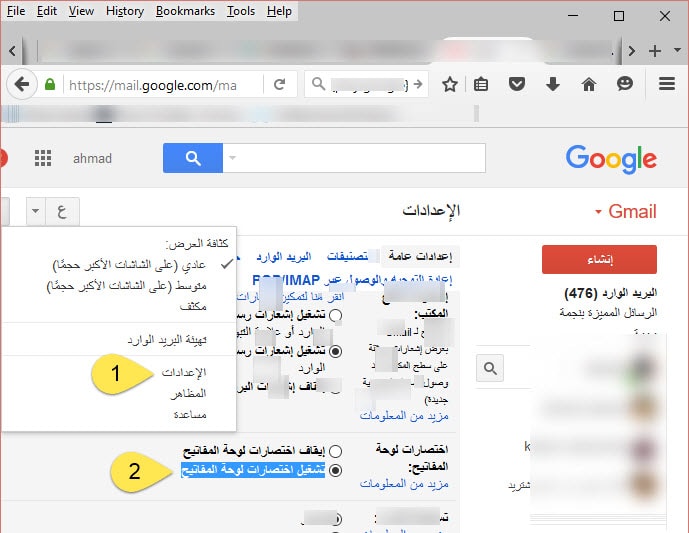Open the Google apps grid icon
This screenshot has height=533, width=689.
(43, 158)
